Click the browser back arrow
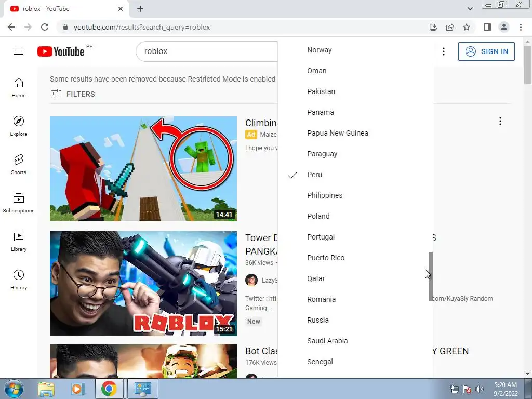Image resolution: width=532 pixels, height=399 pixels. 11,27
